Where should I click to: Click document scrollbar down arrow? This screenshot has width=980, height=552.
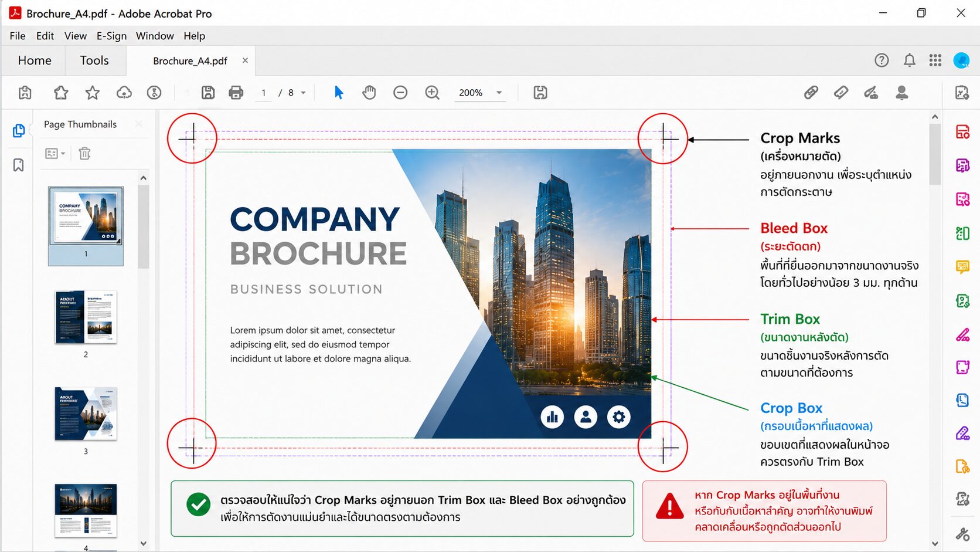[935, 544]
